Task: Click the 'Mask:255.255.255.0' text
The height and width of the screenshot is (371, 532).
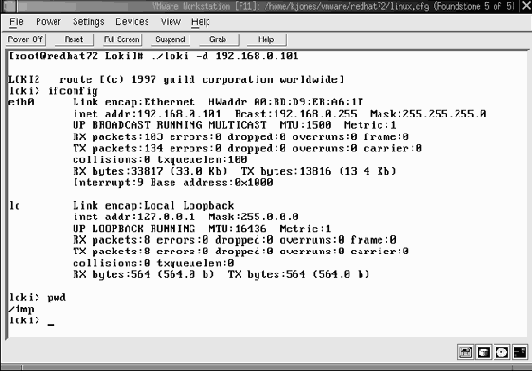Action: [428, 114]
